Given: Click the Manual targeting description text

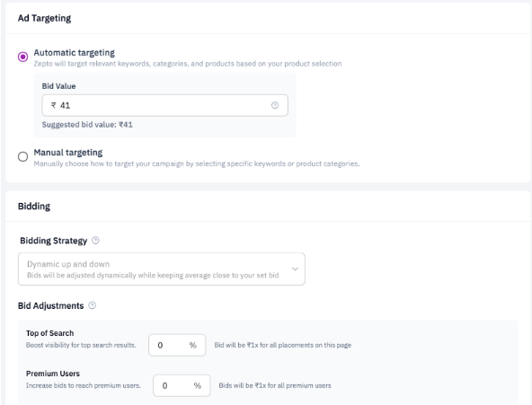Looking at the screenshot, I should (x=197, y=163).
